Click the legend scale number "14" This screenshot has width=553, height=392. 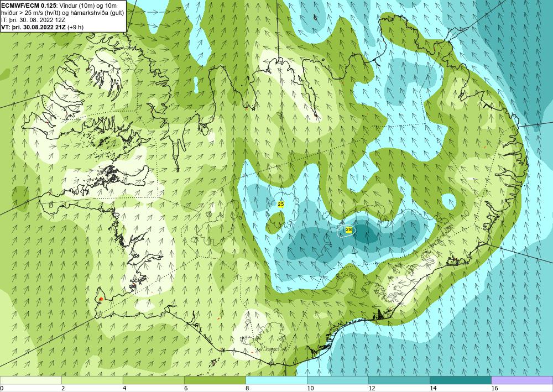point(433,388)
